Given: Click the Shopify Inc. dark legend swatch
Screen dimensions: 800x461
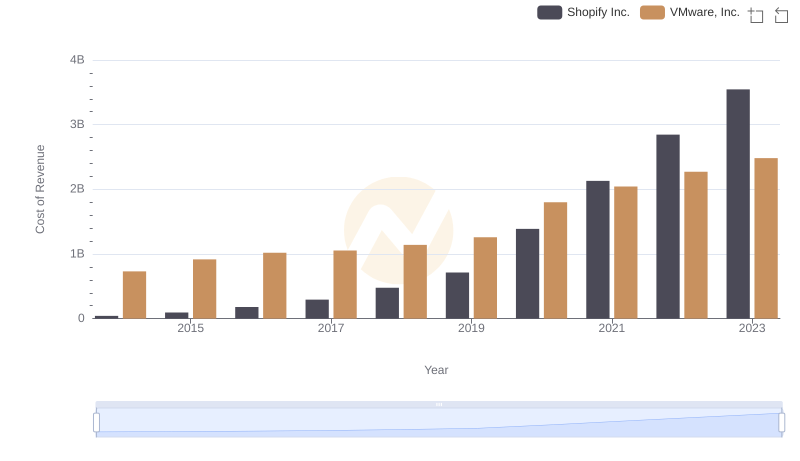Looking at the screenshot, I should pyautogui.click(x=549, y=12).
